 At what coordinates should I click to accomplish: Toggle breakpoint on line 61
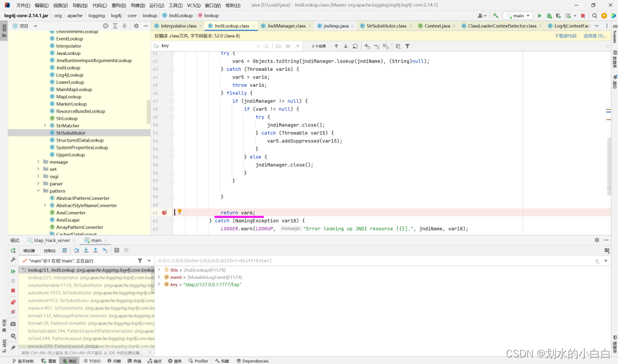pyautogui.click(x=164, y=212)
